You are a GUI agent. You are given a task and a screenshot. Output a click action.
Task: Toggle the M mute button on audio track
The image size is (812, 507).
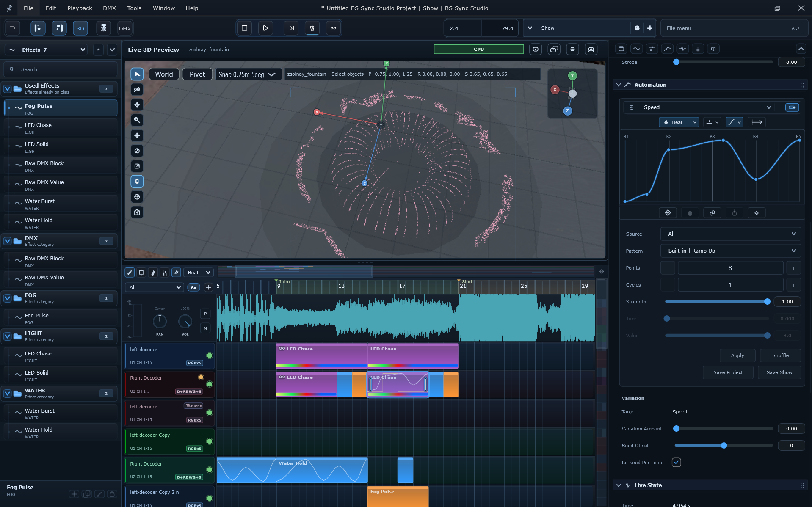pyautogui.click(x=205, y=328)
